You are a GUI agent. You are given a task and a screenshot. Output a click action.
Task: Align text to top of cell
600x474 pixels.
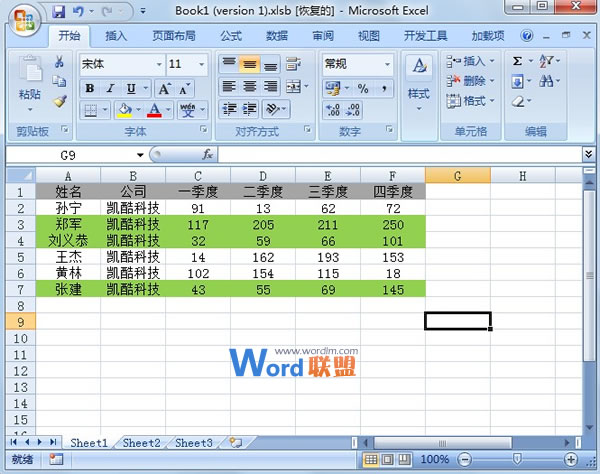[229, 64]
